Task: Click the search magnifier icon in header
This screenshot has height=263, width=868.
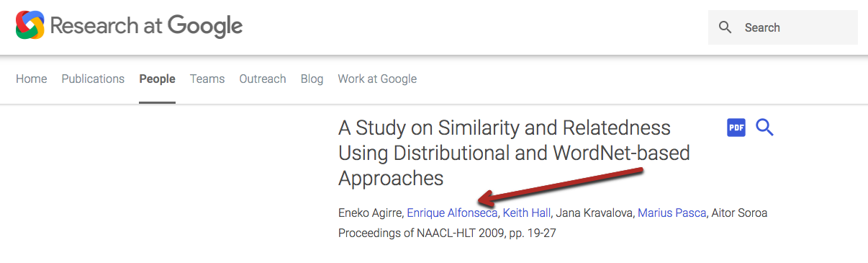Action: (x=725, y=27)
